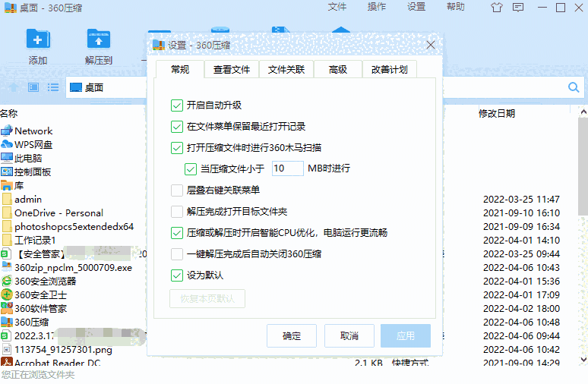Click scrollbar down arrow in file list
Image resolution: width=588 pixels, height=384 pixels.
(583, 359)
